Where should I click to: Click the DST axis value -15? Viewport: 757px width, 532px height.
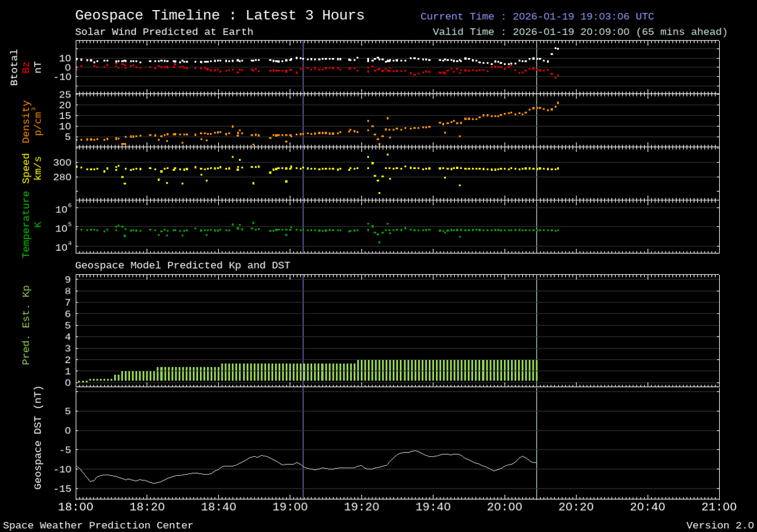(x=62, y=489)
